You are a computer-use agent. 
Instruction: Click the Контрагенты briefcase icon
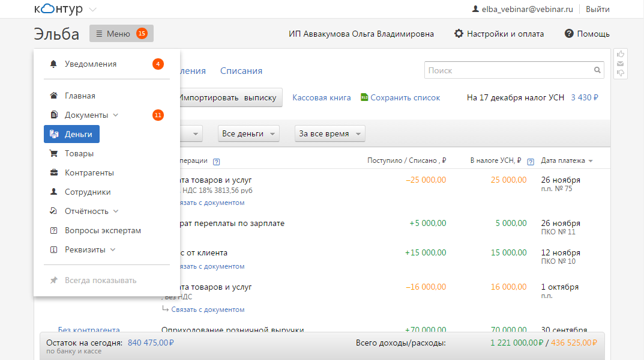click(x=54, y=173)
